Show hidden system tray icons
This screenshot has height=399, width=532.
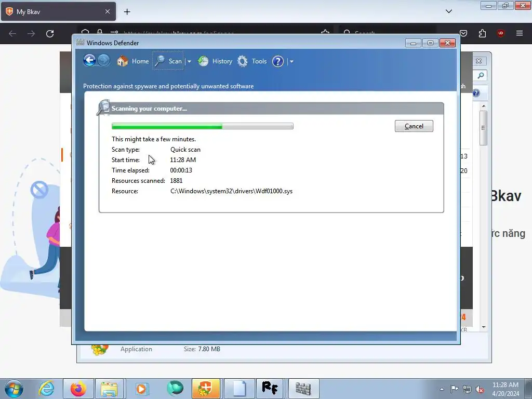[x=442, y=389]
